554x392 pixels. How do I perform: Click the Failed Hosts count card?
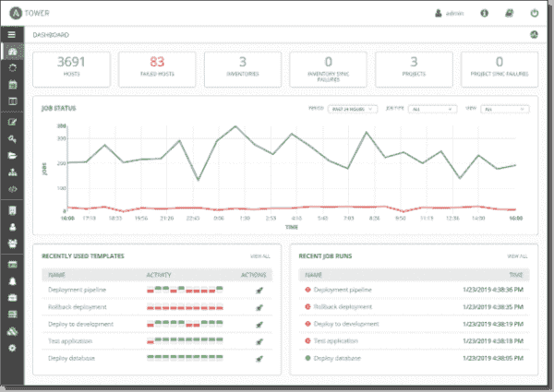point(156,68)
